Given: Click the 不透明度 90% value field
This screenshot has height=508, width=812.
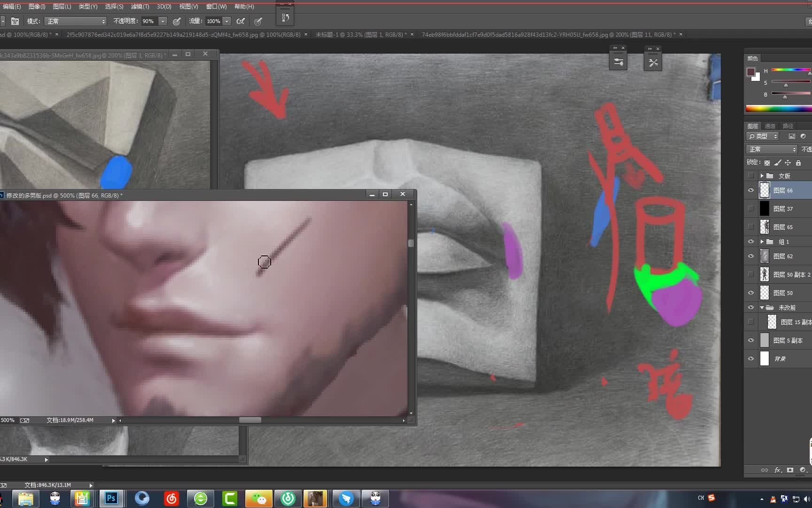Looking at the screenshot, I should tap(149, 21).
